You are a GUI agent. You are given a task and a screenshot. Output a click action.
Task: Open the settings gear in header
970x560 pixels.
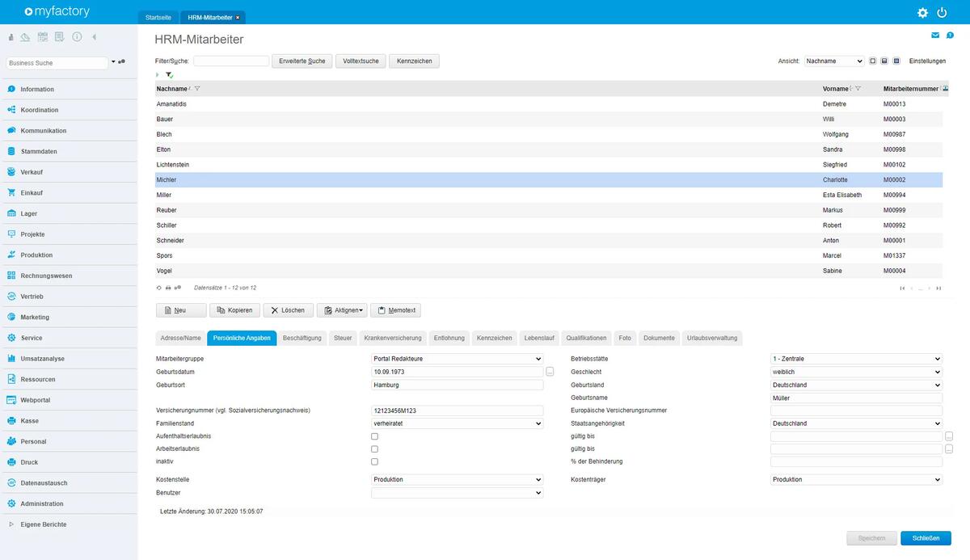[922, 12]
